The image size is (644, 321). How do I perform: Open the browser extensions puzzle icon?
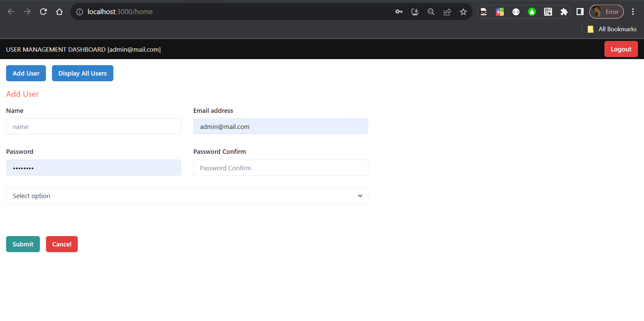(564, 11)
